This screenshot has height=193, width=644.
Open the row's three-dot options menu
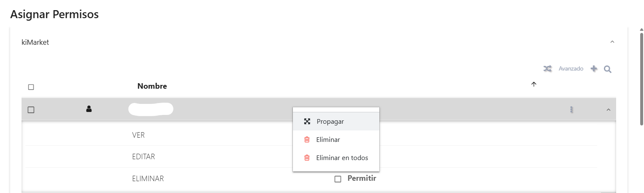point(572,110)
